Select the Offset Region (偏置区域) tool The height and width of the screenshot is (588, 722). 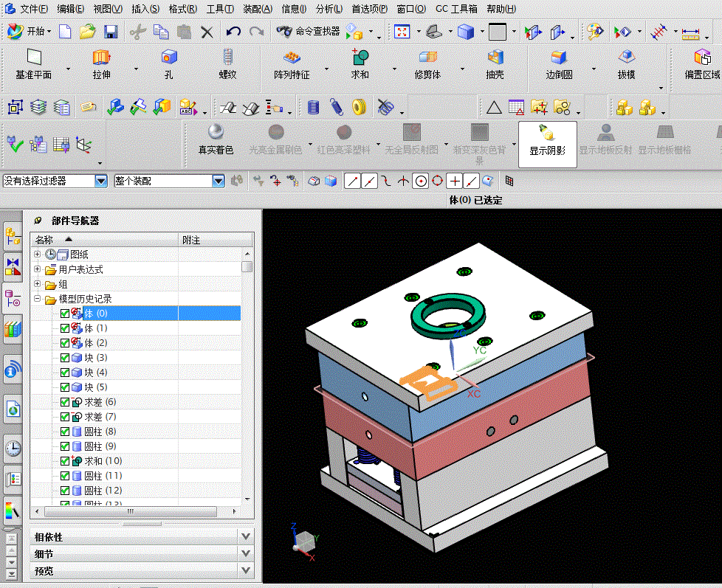click(702, 64)
